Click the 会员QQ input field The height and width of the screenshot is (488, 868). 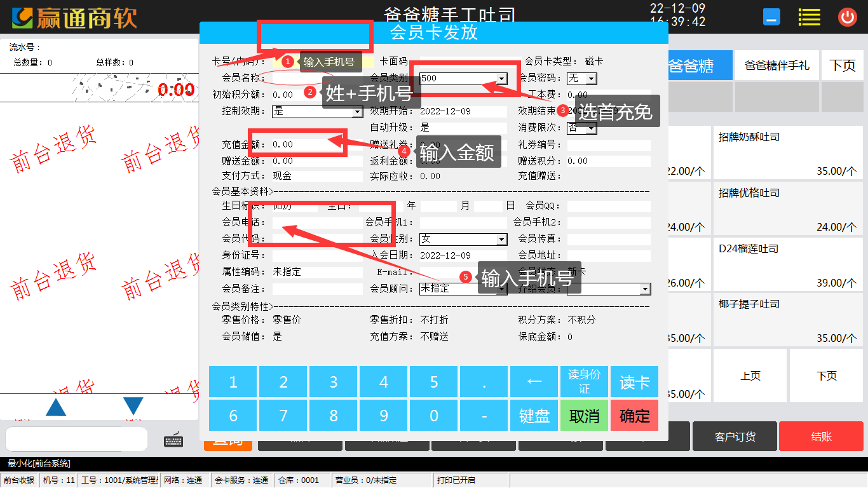pyautogui.click(x=609, y=206)
